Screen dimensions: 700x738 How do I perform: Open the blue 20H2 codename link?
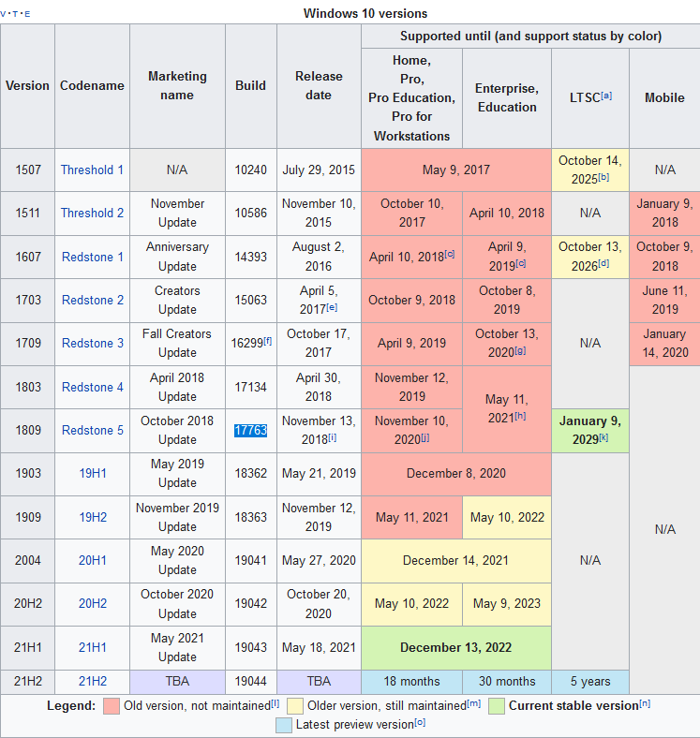pyautogui.click(x=93, y=603)
